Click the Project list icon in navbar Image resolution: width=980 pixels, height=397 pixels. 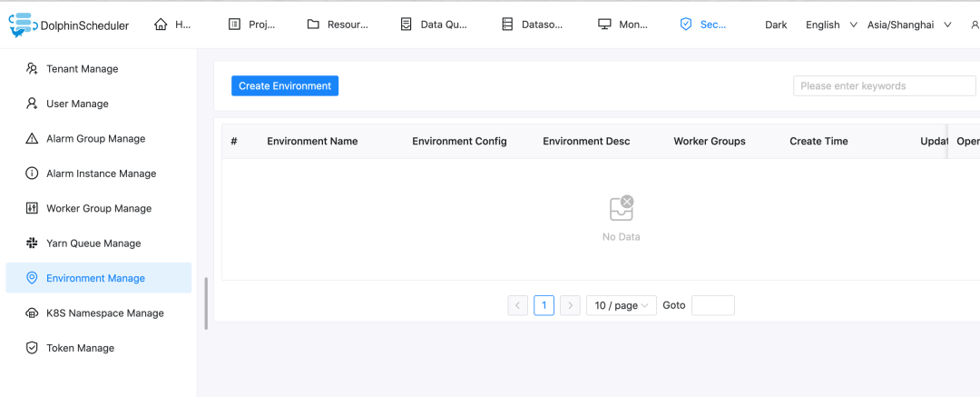(x=234, y=25)
